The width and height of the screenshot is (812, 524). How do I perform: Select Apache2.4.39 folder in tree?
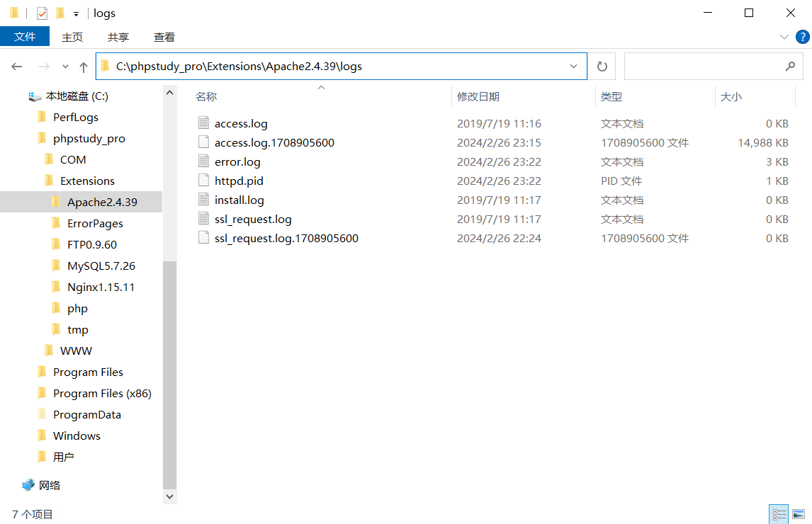pyautogui.click(x=102, y=202)
